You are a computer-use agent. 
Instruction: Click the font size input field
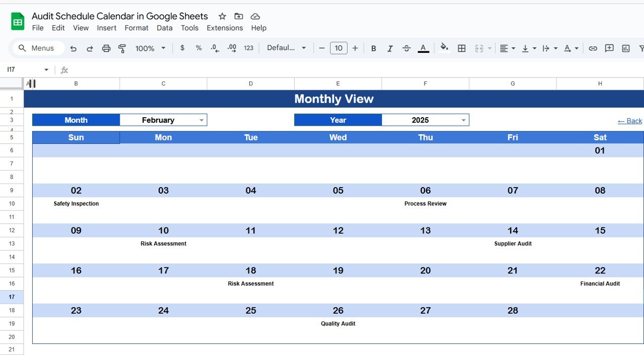pyautogui.click(x=339, y=48)
